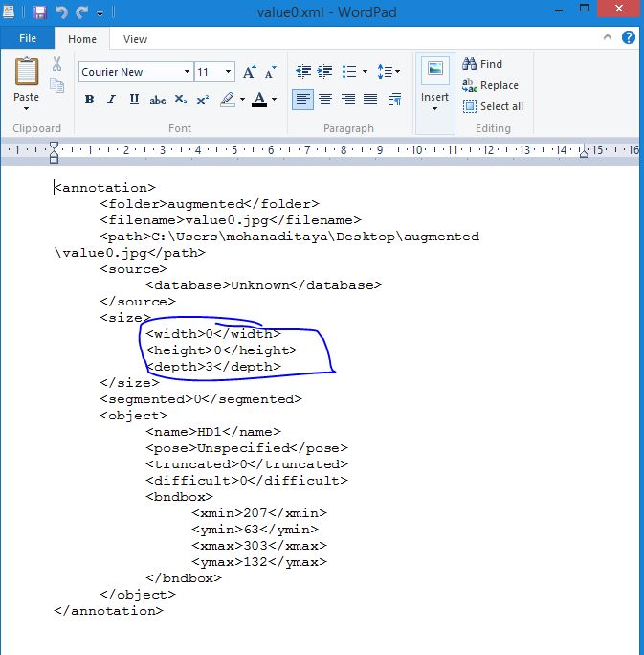Click the left indent marker on ruler
The height and width of the screenshot is (655, 644).
54,152
